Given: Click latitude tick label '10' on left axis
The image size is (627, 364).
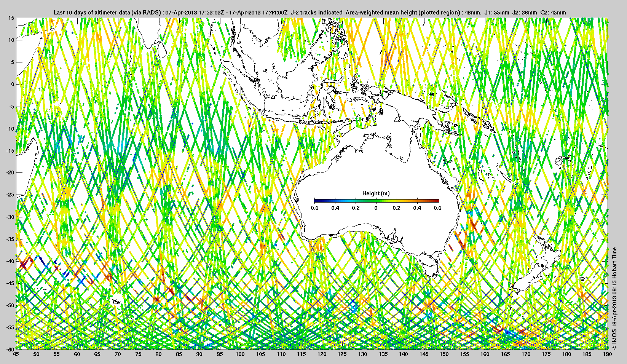Looking at the screenshot, I should point(11,40).
